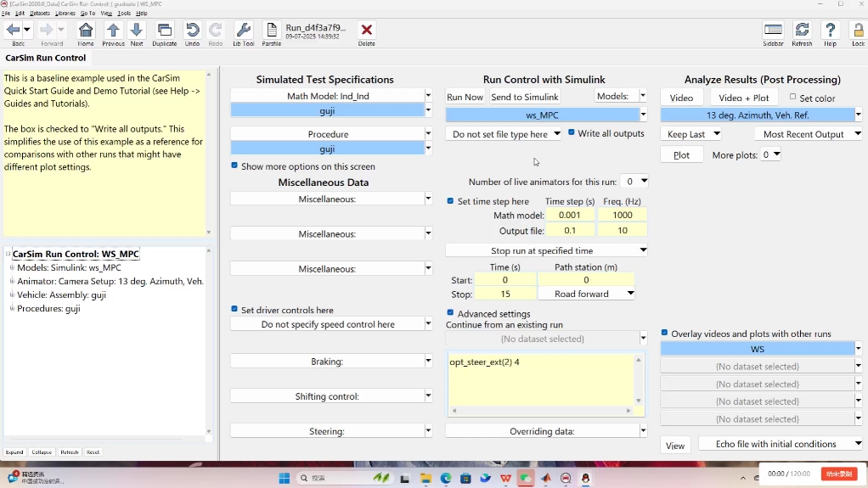Open the Keep Last dropdown
868x488 pixels.
coord(690,134)
